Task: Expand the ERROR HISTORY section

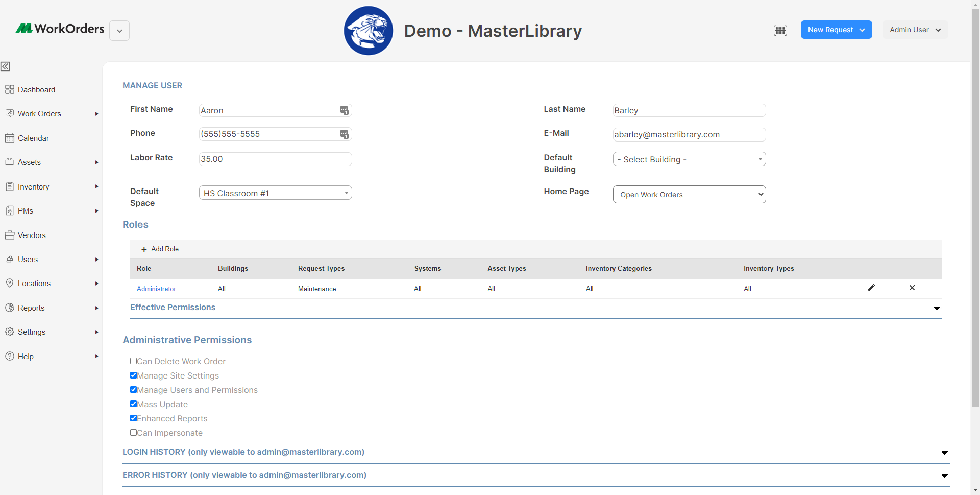Action: (x=944, y=476)
